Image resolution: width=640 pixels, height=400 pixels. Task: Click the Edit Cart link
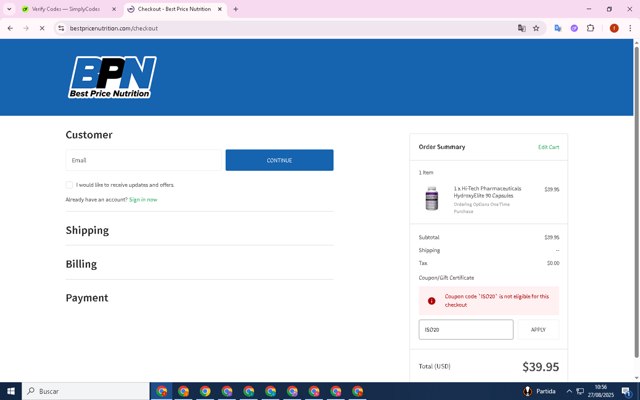549,147
